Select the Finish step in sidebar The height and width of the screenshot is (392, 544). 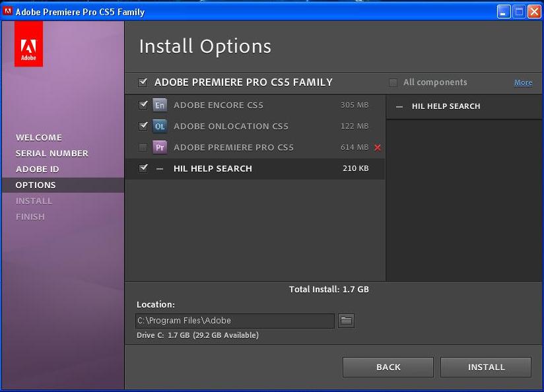pyautogui.click(x=30, y=217)
